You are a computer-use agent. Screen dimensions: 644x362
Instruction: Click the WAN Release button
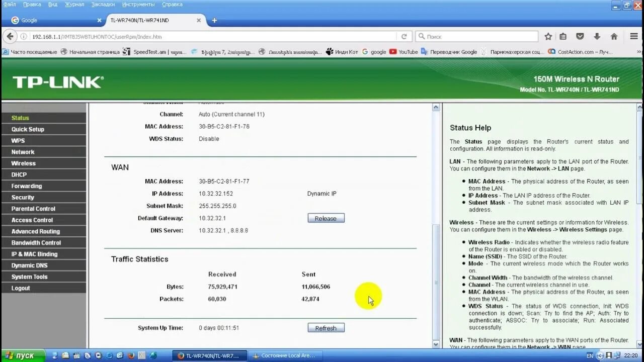pyautogui.click(x=326, y=218)
